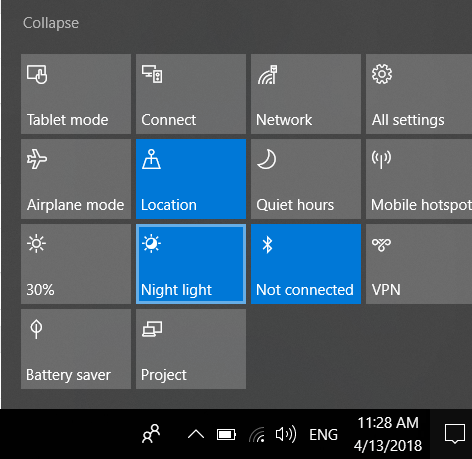Enable Battery saver
Image resolution: width=472 pixels, height=459 pixels.
point(76,349)
